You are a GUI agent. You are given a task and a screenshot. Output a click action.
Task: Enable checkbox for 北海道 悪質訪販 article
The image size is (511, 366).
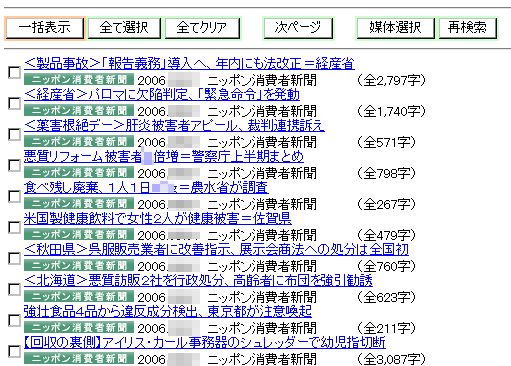point(14,289)
